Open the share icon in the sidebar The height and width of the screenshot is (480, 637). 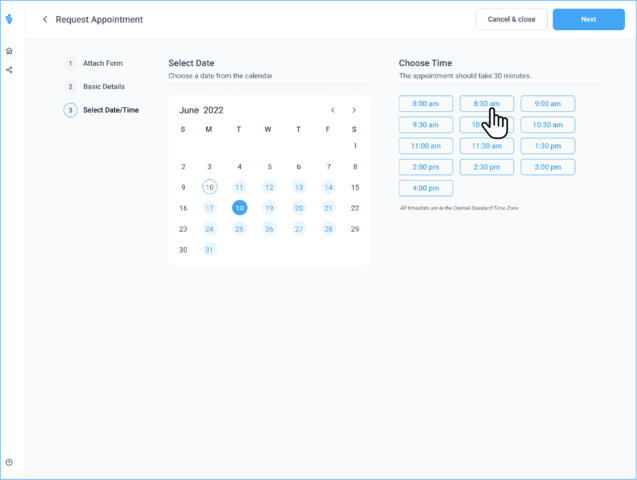pos(9,70)
